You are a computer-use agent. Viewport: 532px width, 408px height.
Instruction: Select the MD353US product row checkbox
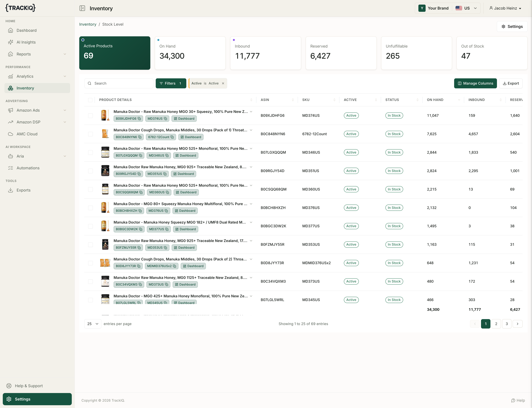90,245
